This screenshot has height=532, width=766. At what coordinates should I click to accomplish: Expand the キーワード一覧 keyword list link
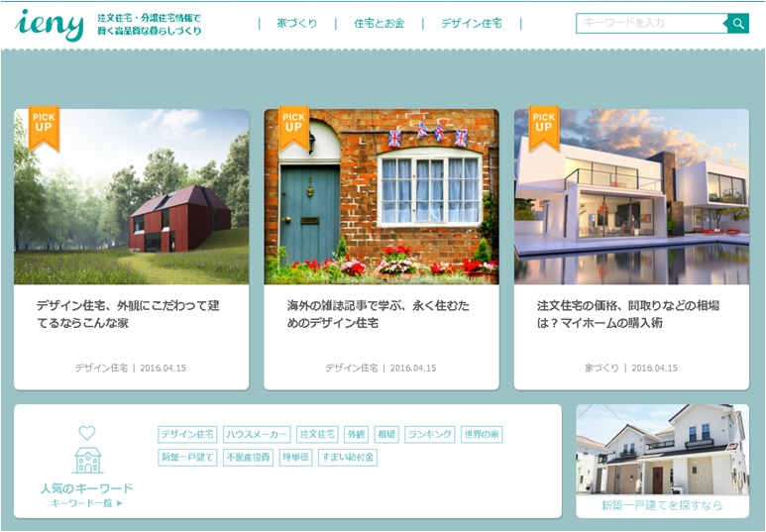(87, 503)
